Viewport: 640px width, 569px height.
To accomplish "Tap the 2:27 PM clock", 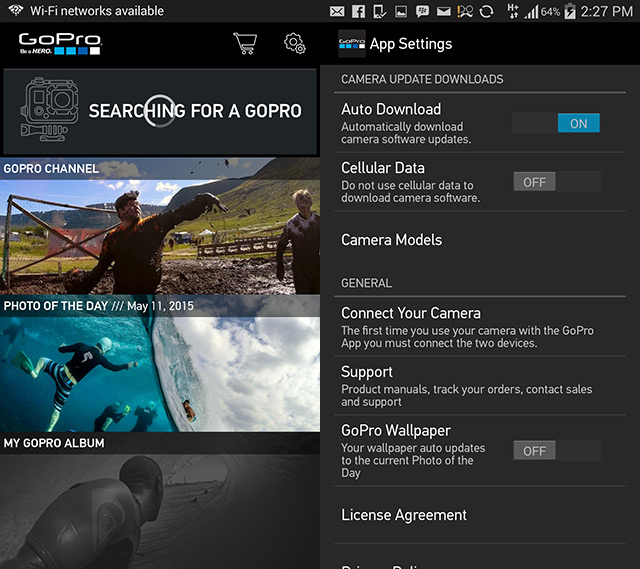I will pos(607,11).
